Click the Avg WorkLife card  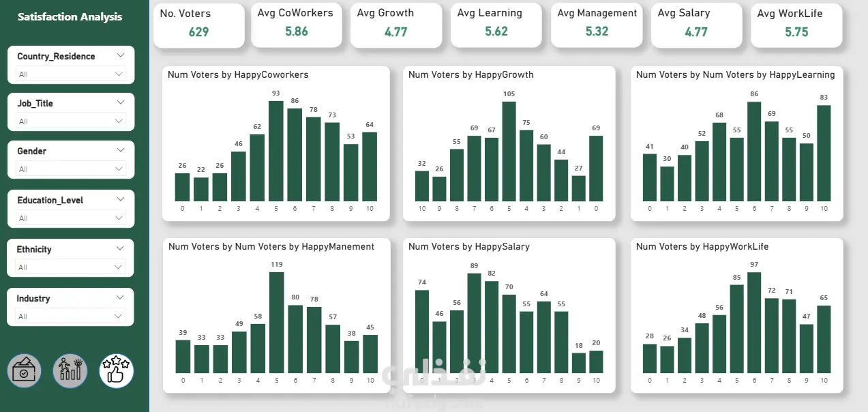796,25
